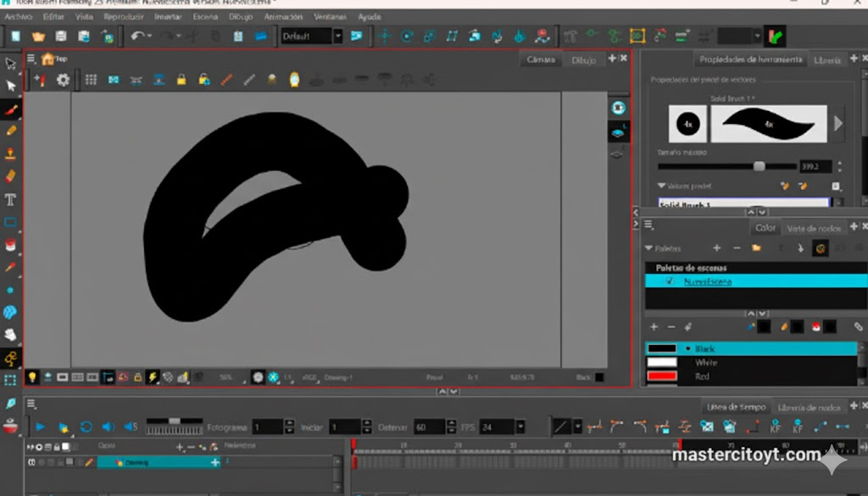This screenshot has height=496, width=868.
Task: Select the Pencil tool
Action: [x=11, y=131]
